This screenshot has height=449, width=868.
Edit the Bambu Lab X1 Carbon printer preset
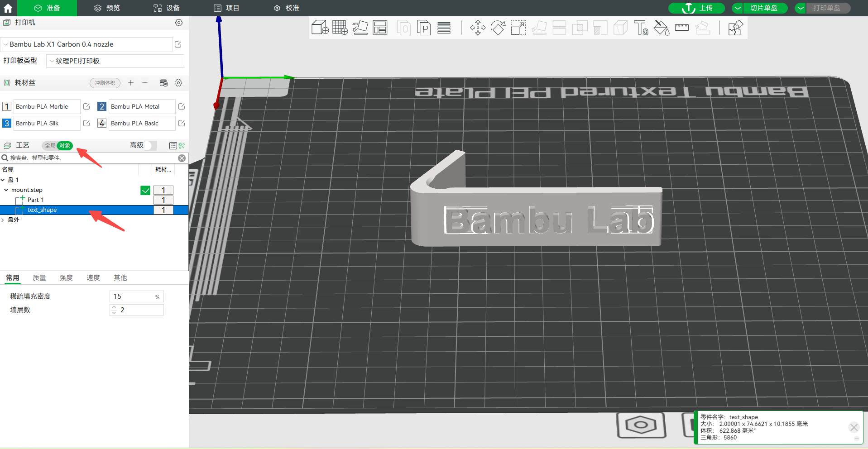click(178, 44)
